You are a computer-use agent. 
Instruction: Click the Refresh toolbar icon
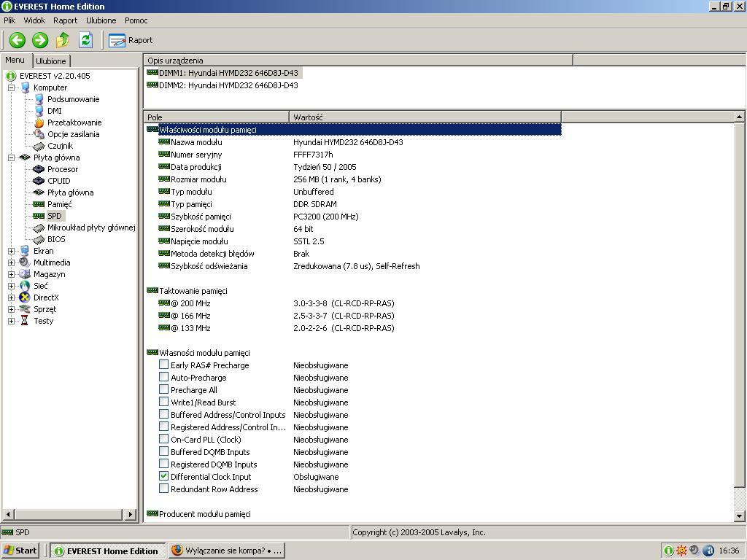tap(86, 40)
